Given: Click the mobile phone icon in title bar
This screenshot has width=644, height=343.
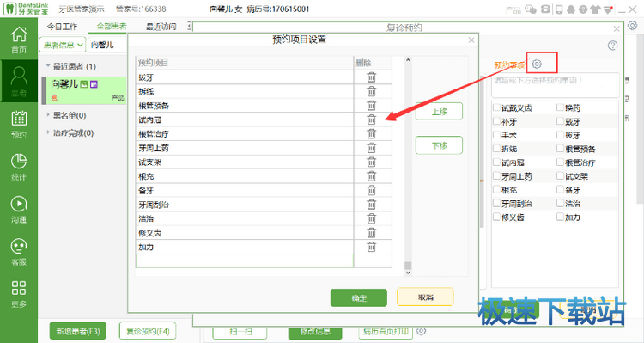Looking at the screenshot, I should pos(559,9).
